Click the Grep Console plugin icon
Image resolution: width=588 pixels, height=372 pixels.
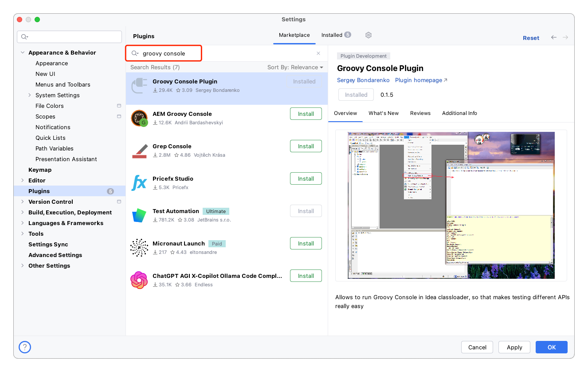tap(139, 150)
